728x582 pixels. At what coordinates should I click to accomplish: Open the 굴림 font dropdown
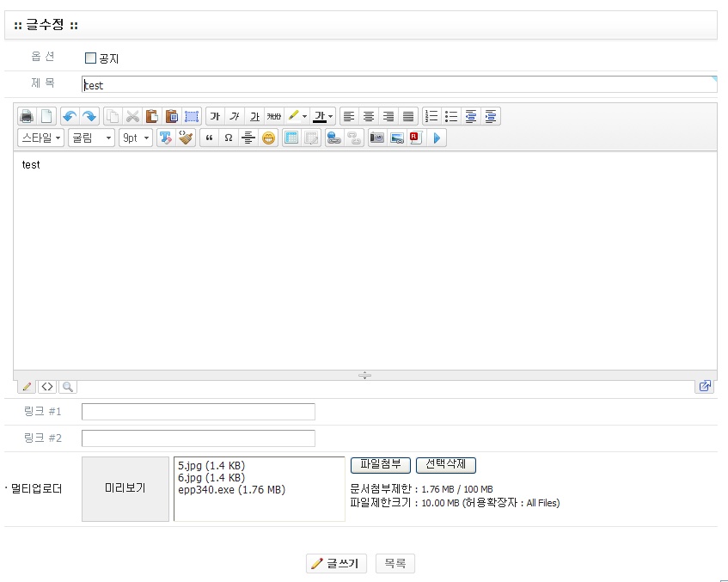tap(91, 138)
